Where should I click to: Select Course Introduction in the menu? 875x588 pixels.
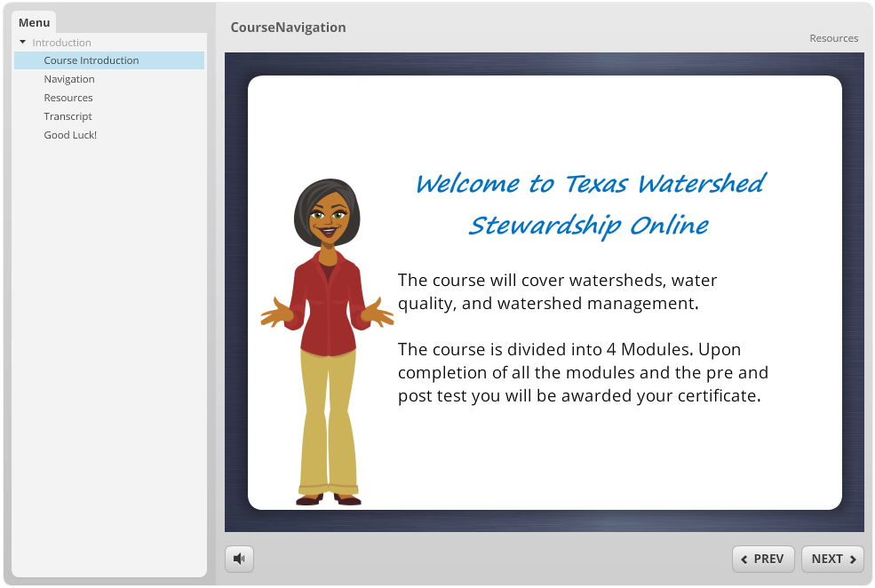pyautogui.click(x=109, y=60)
